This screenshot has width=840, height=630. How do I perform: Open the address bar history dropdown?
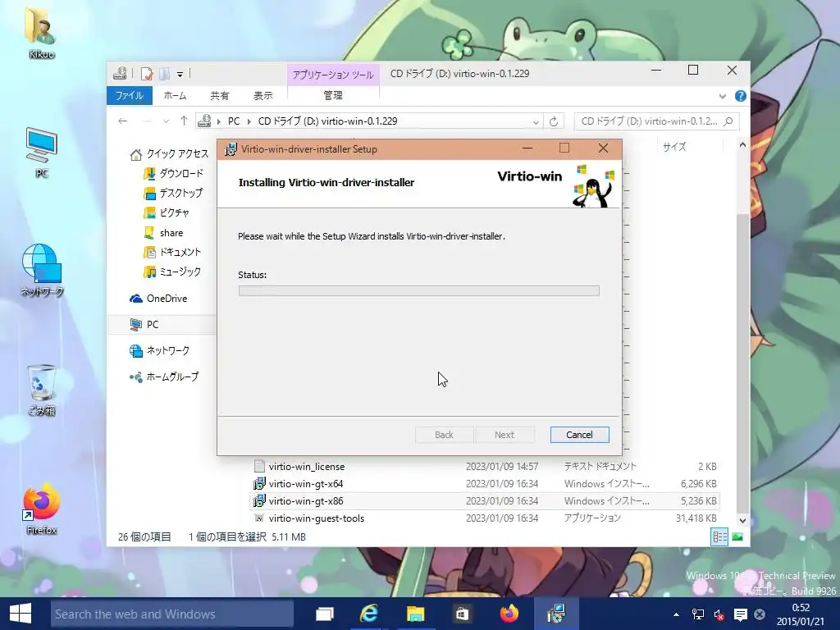point(535,122)
